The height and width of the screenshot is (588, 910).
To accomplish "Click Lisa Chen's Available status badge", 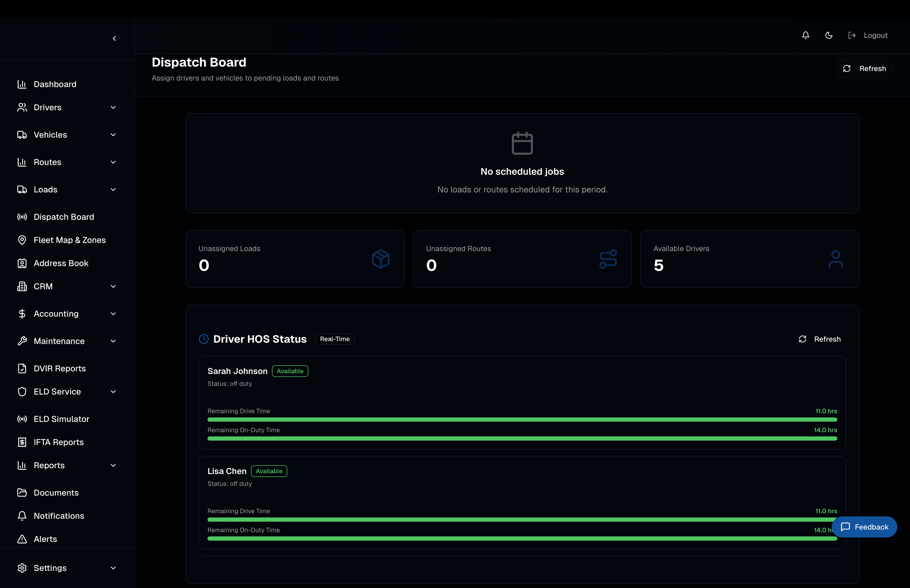I will tap(269, 471).
